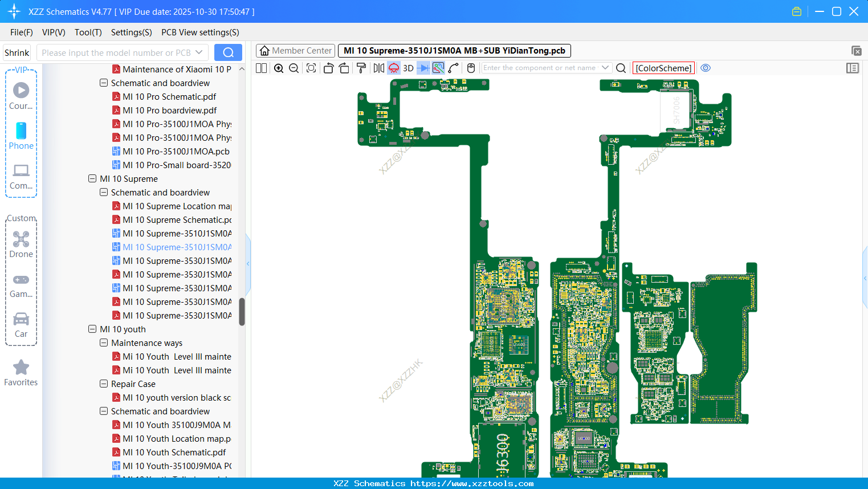Toggle component visibility with the eye icon
This screenshot has width=868, height=489.
coord(706,68)
